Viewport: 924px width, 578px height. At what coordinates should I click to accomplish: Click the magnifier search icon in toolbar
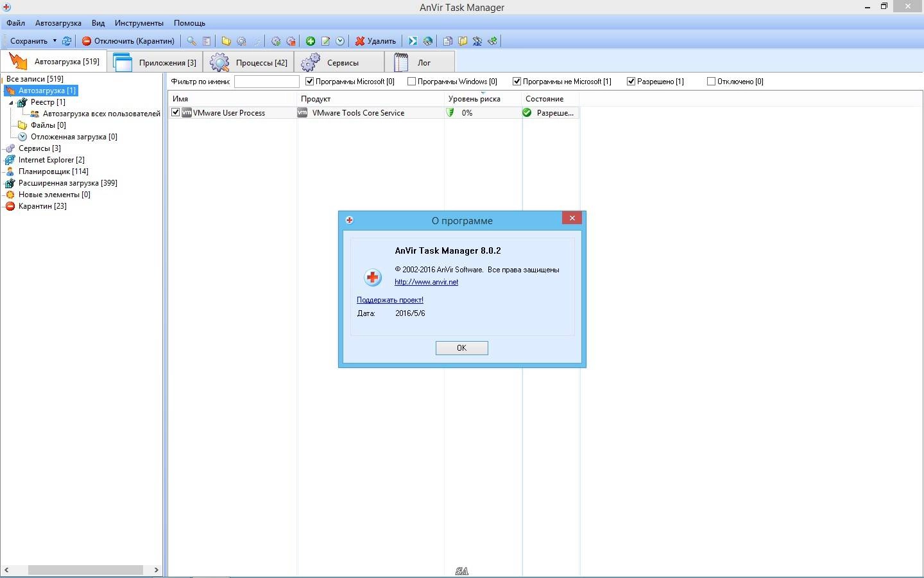(191, 41)
